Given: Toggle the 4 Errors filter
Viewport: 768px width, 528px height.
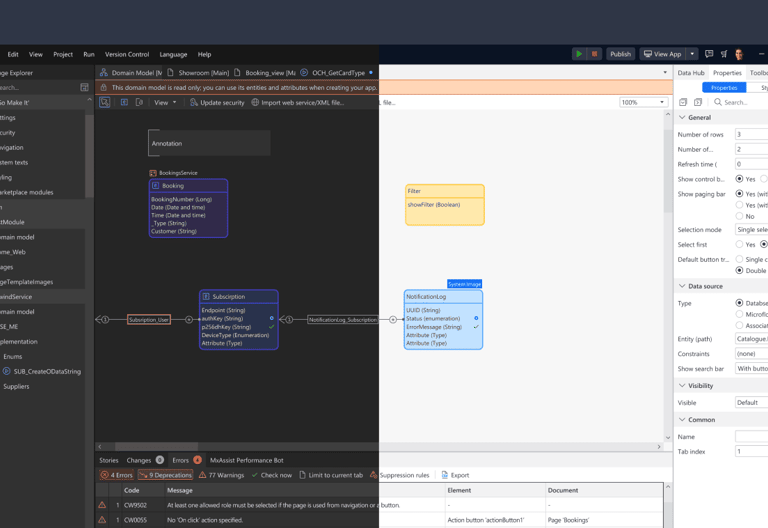Looking at the screenshot, I should [x=117, y=475].
